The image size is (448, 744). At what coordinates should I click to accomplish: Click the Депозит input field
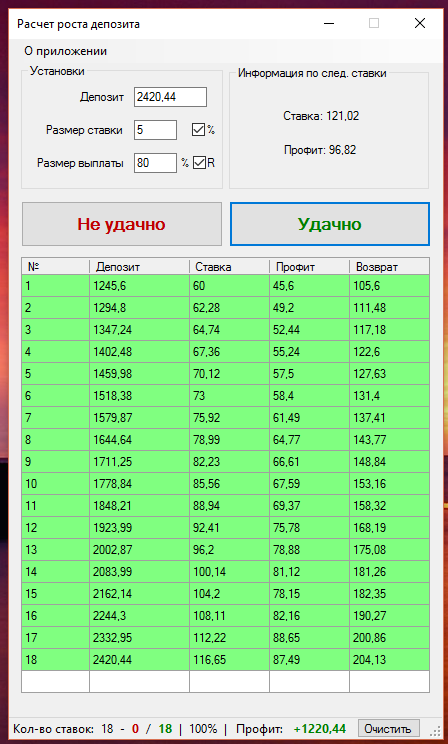click(x=170, y=97)
